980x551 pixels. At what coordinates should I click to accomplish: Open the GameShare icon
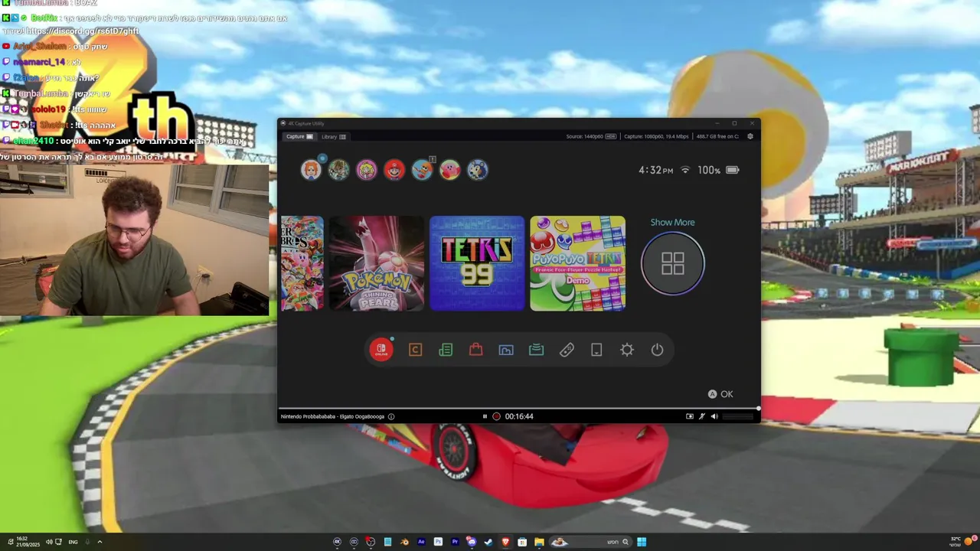tap(536, 350)
